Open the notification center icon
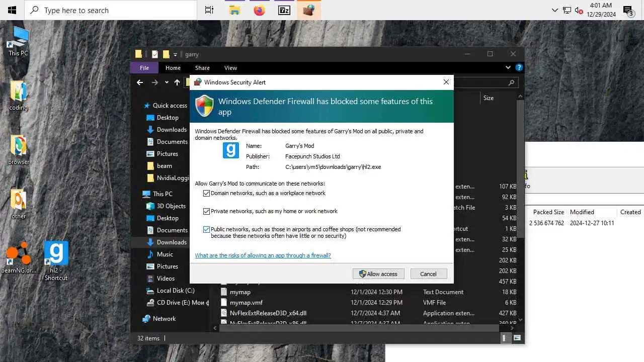 click(x=628, y=10)
